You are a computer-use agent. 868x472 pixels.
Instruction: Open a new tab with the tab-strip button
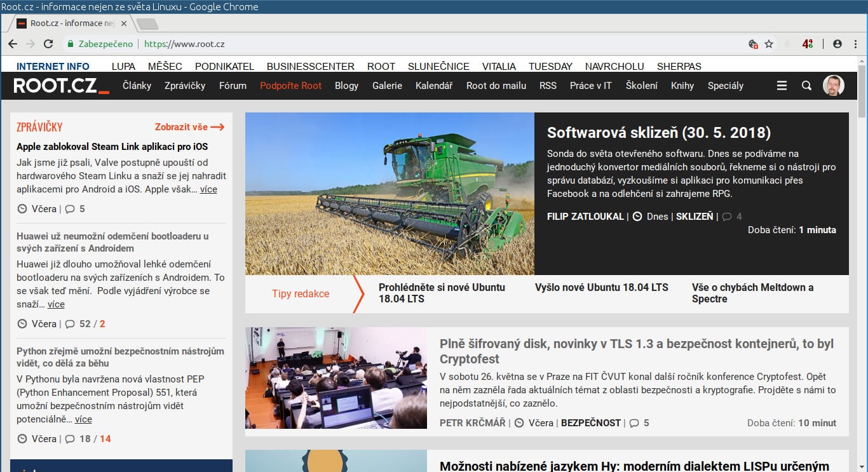[x=147, y=24]
